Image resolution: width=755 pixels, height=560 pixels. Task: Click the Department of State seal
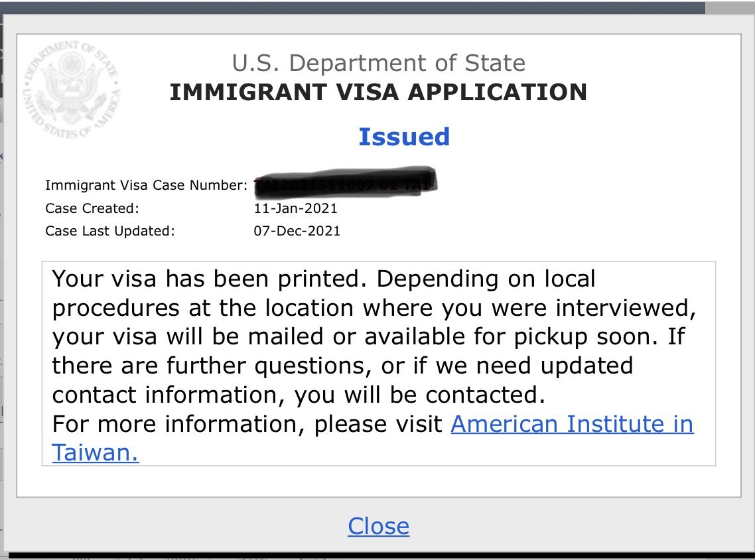click(x=72, y=90)
